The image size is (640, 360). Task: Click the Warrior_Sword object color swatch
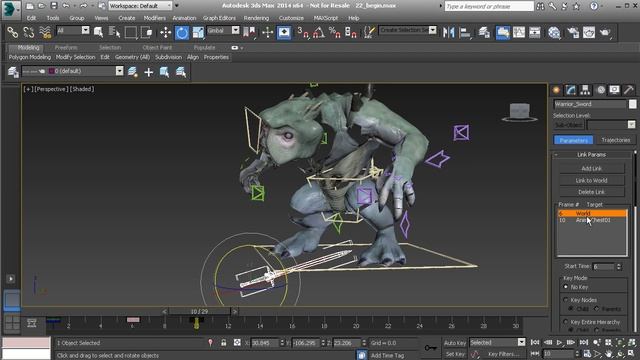[632, 104]
